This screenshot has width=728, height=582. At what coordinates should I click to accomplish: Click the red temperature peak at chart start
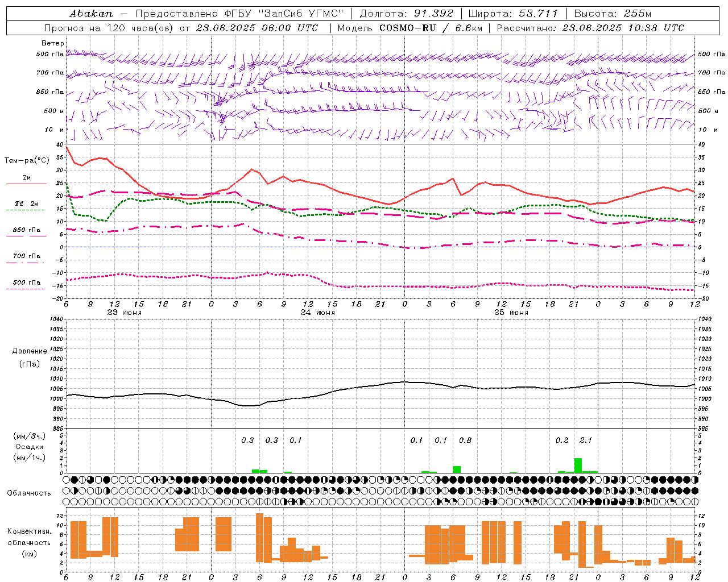[x=67, y=148]
